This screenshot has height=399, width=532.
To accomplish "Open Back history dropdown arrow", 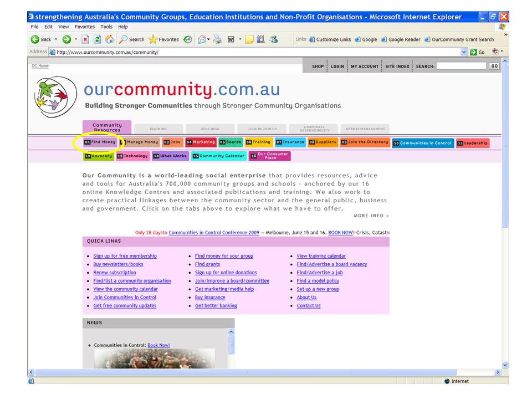I will tap(56, 39).
